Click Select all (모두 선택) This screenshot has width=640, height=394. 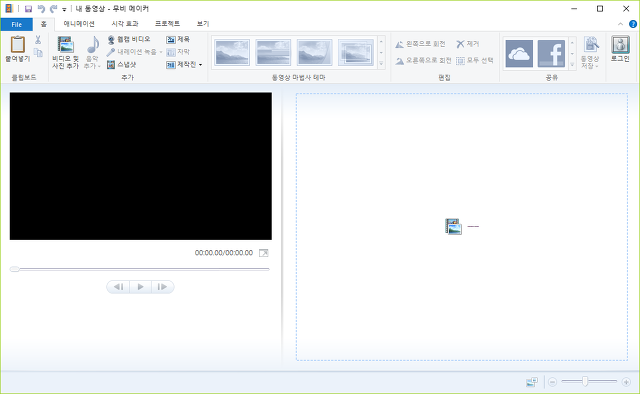[x=475, y=60]
